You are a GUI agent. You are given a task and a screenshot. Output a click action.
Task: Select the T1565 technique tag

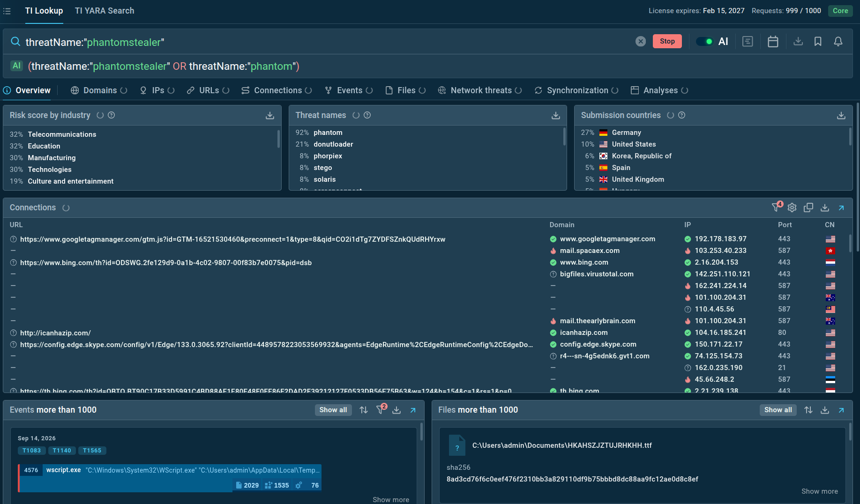point(92,451)
